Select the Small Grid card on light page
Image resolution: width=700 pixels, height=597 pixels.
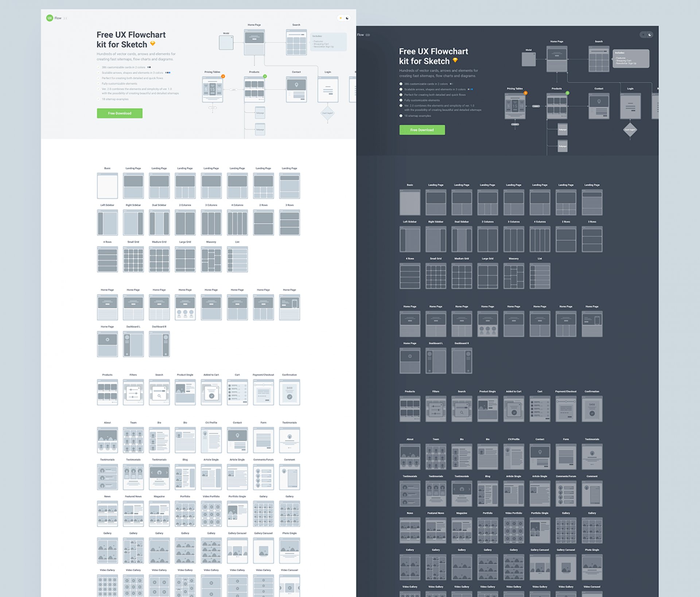tap(133, 259)
